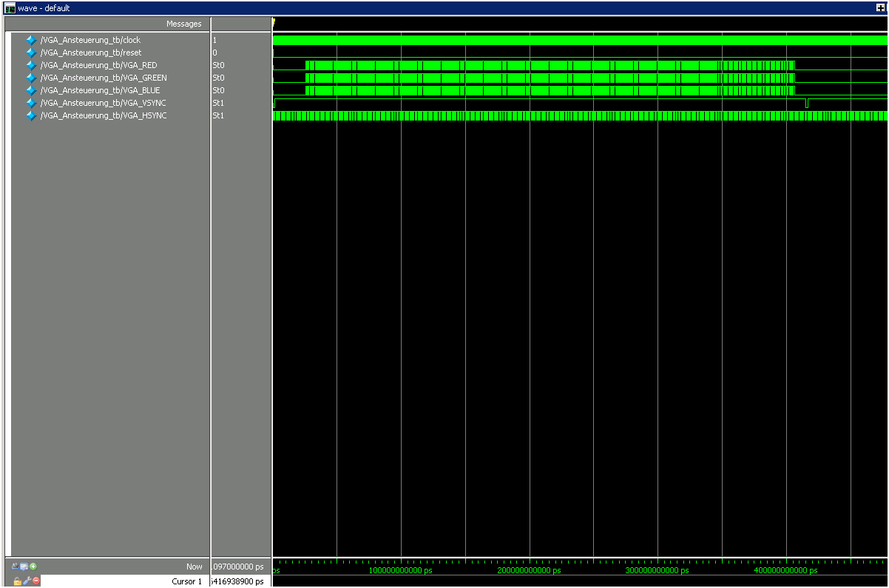889x588 pixels.
Task: Click the VGA_BLUE value St0
Action: tap(218, 90)
